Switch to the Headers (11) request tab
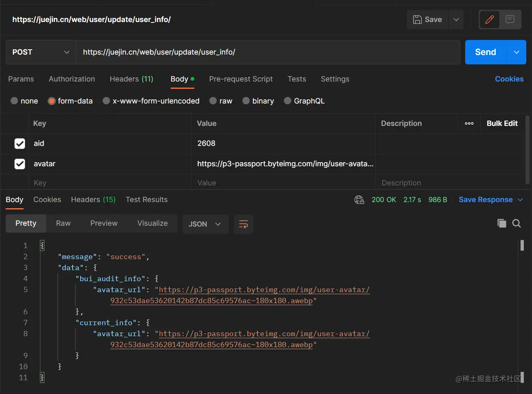Viewport: 532px width, 394px height. point(131,79)
